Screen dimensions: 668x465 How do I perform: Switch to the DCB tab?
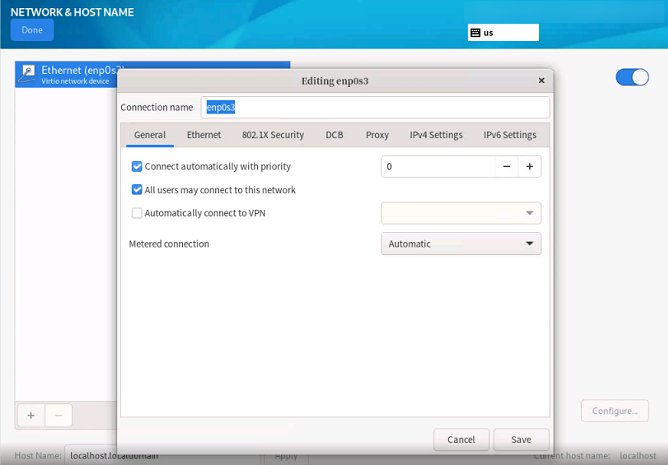pyautogui.click(x=334, y=135)
